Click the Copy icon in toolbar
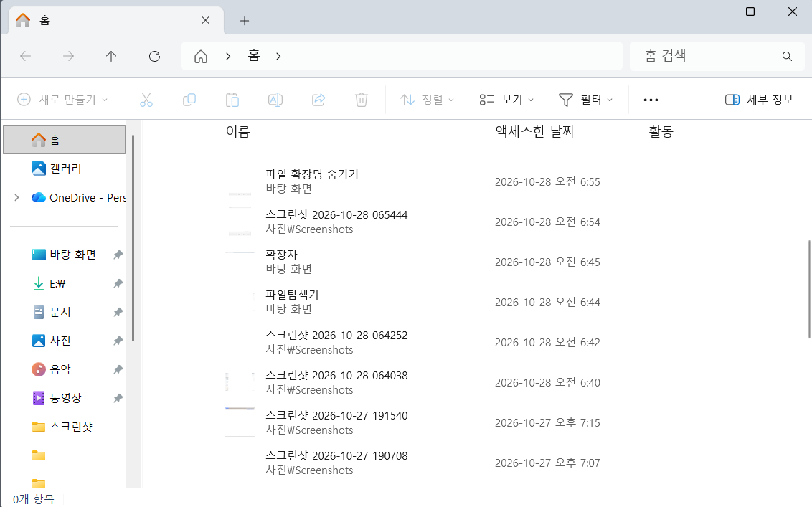This screenshot has height=507, width=812. (189, 100)
